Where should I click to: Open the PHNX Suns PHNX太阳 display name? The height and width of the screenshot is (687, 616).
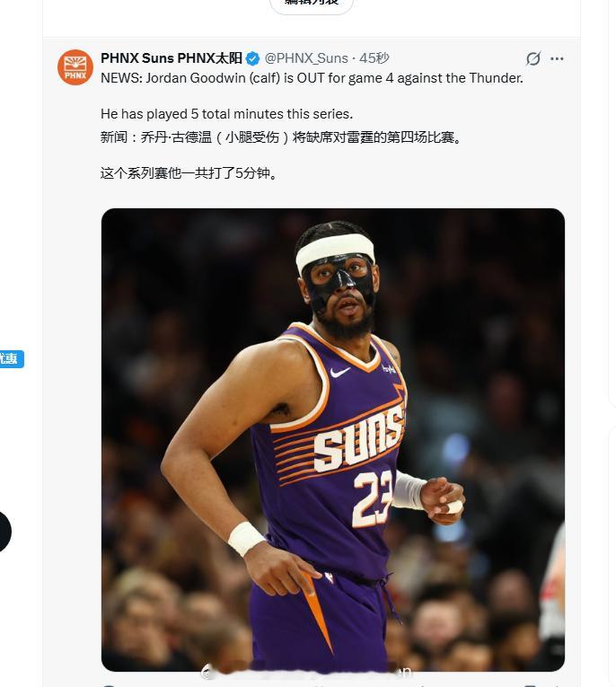click(x=172, y=57)
